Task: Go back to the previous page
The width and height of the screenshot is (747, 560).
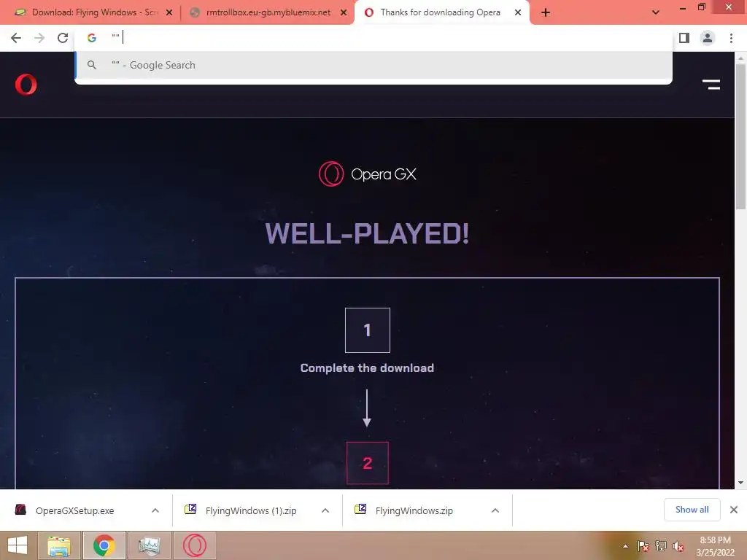Action: [16, 38]
